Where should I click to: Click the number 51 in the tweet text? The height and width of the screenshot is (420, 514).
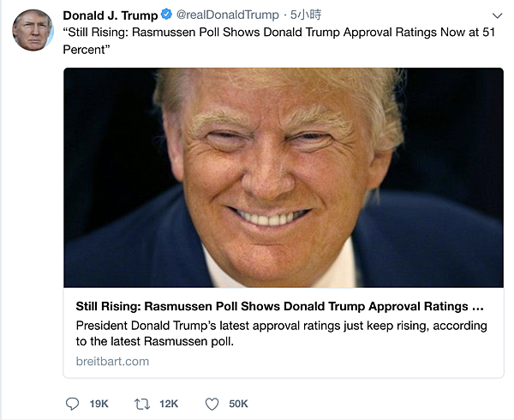488,32
